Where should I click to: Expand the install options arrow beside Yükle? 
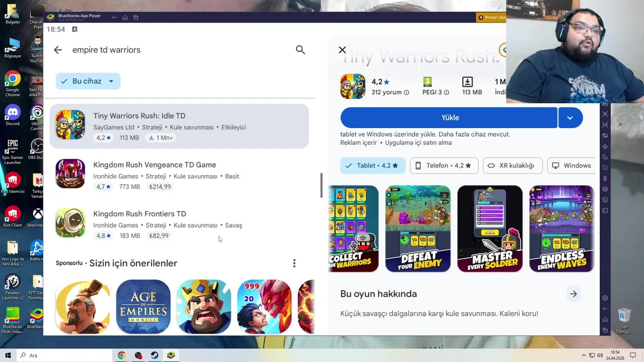(x=570, y=118)
